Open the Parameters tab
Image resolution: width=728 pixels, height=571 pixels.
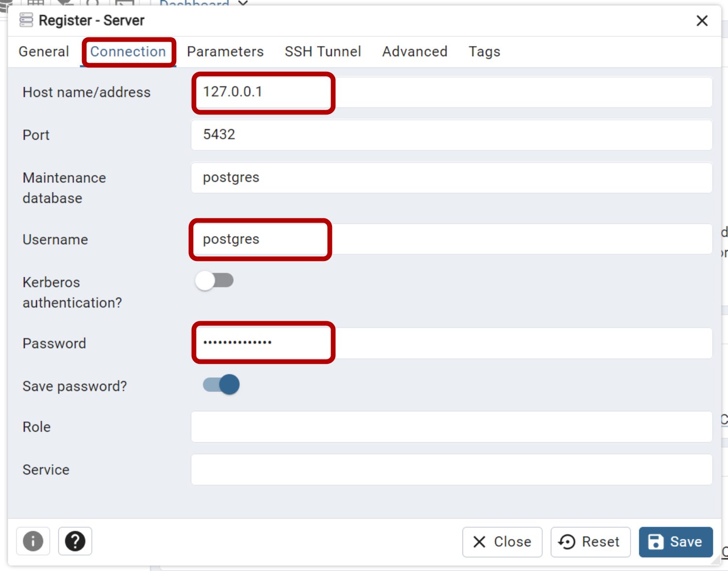[225, 51]
